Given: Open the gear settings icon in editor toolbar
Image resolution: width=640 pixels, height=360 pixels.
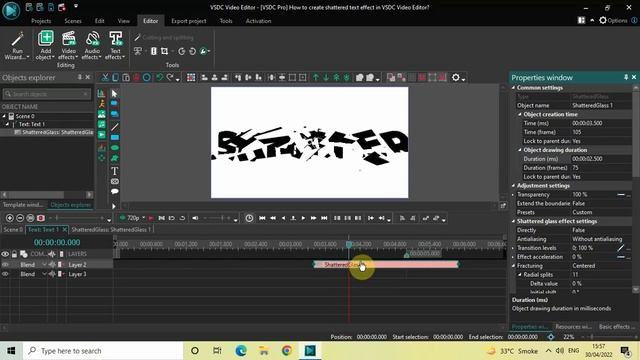Looking at the screenshot, I should pos(456,78).
